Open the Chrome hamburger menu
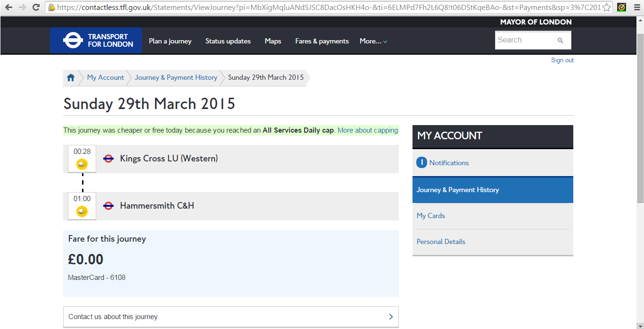Screen dimensions: 644x329 pos(636,8)
